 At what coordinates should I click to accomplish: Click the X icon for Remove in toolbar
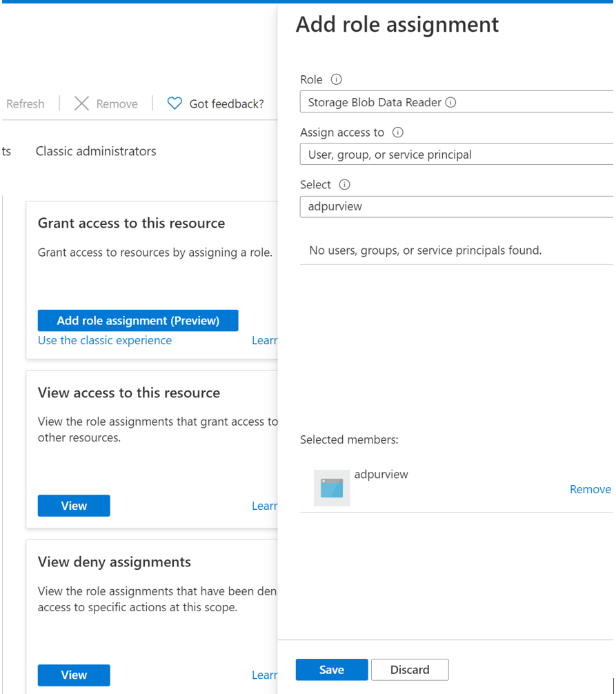(x=81, y=103)
